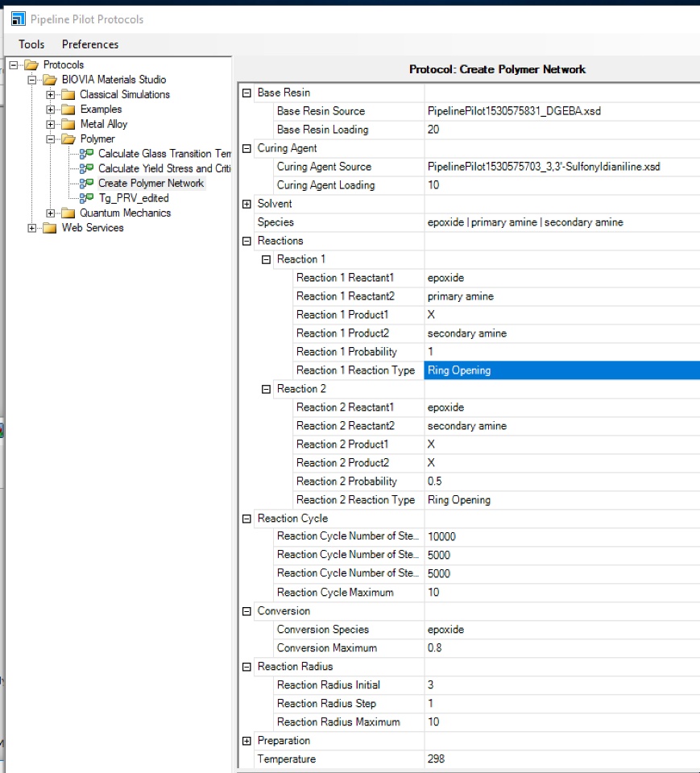
Task: Collapse the Reaction Radius parameter group
Action: coord(246,667)
